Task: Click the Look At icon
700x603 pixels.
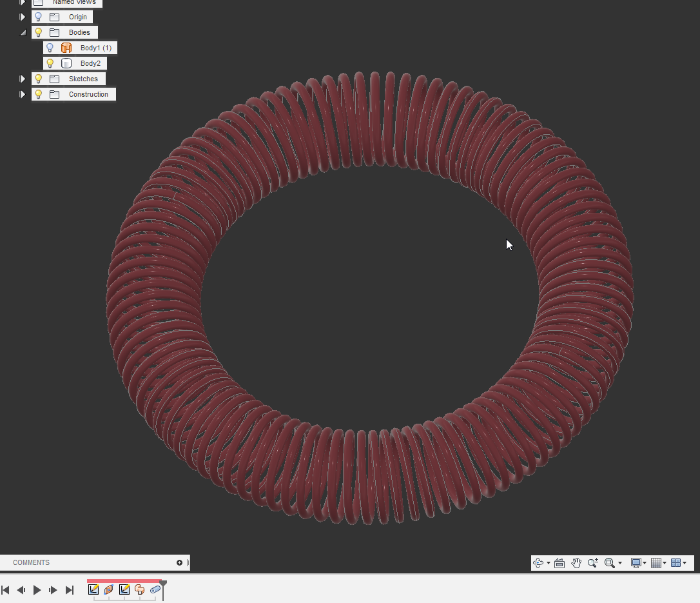Action: [559, 562]
